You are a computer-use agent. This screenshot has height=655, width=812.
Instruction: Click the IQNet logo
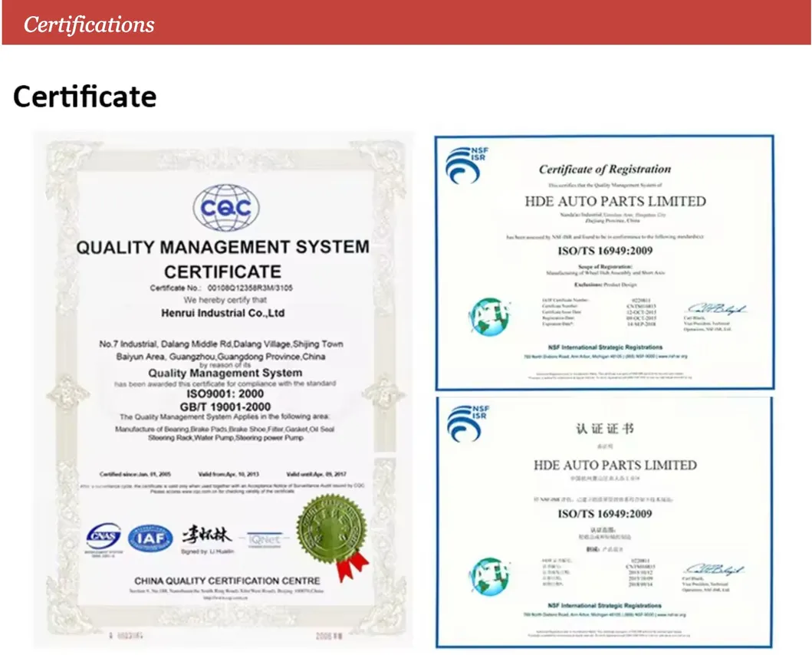(x=264, y=539)
